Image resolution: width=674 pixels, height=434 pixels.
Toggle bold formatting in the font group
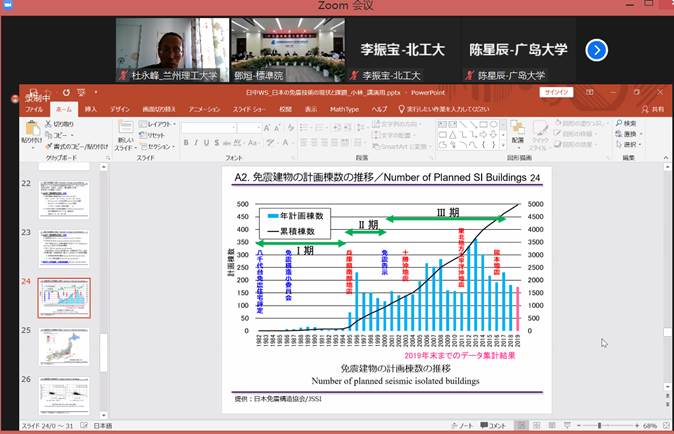[x=186, y=143]
